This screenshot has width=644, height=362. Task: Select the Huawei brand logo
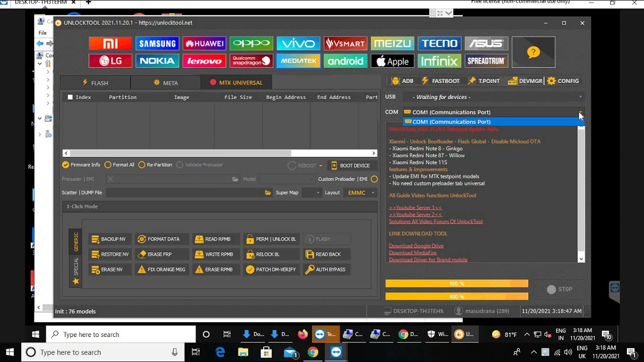(x=204, y=43)
